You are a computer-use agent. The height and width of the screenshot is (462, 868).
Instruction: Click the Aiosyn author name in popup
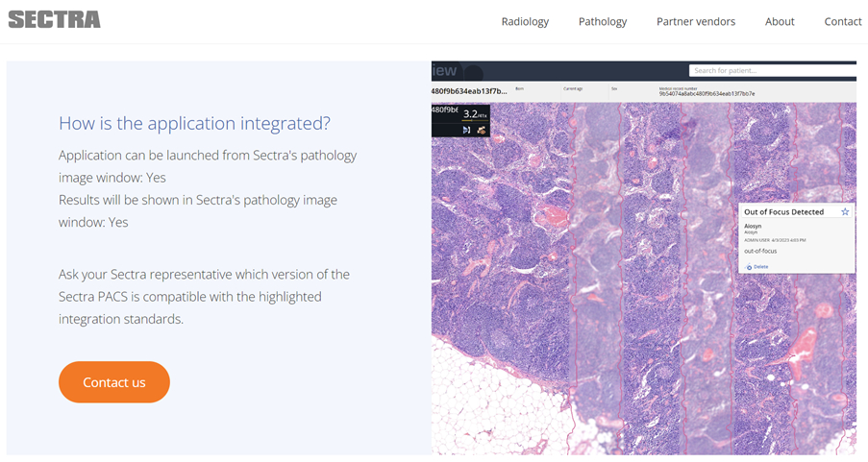(753, 227)
